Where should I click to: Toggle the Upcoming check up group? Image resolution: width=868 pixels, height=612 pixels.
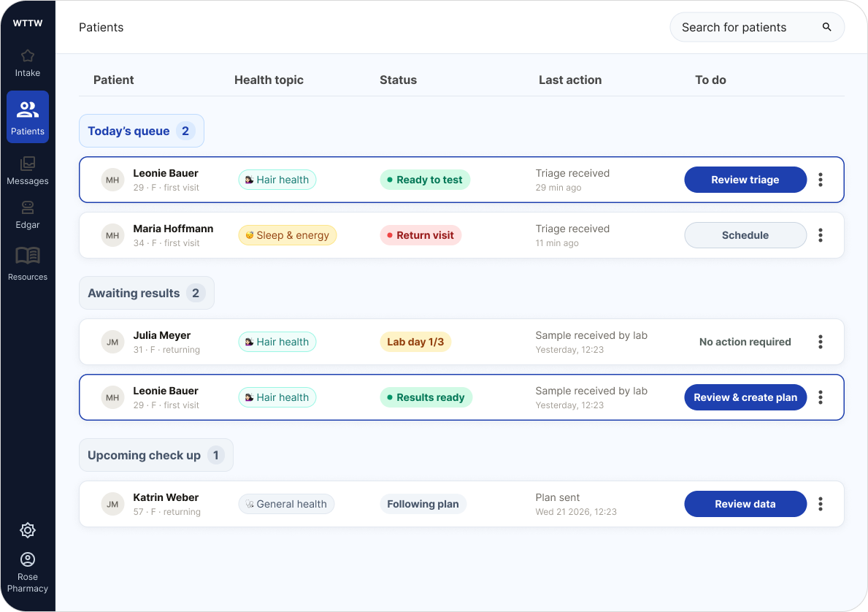coord(155,455)
